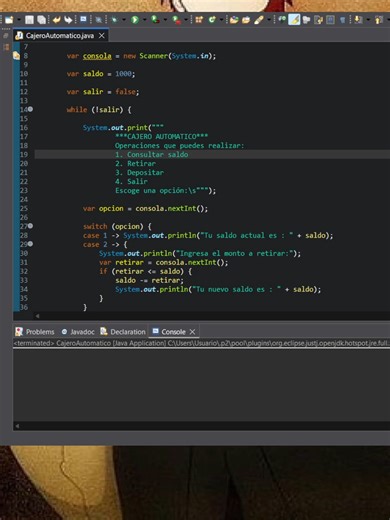
Task: Click 'Operaciones que puedes realizar:' text
Action: 180,146
